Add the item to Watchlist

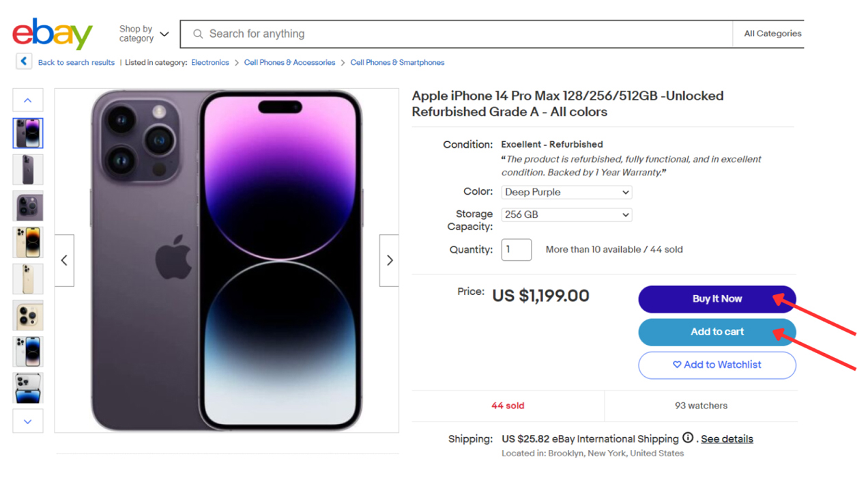pyautogui.click(x=717, y=365)
